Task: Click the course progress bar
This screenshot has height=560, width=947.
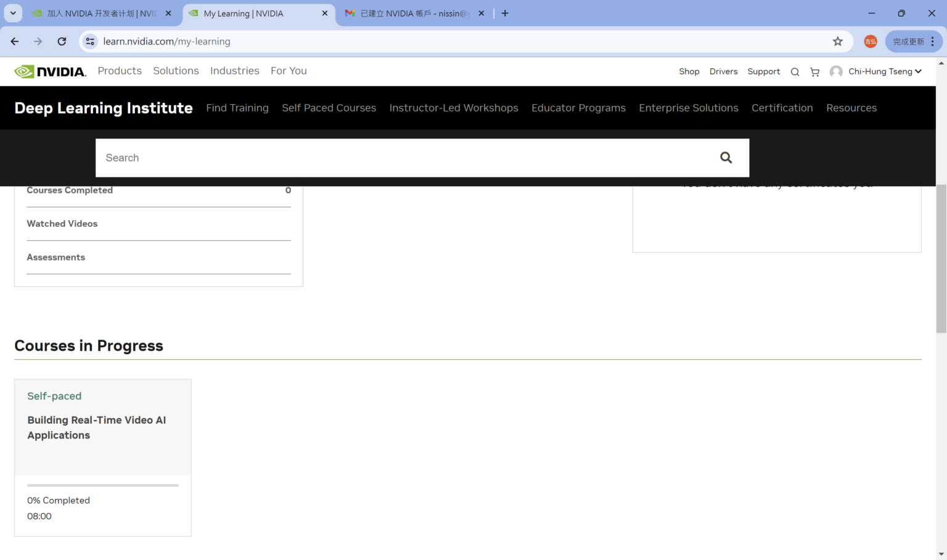Action: pos(102,485)
